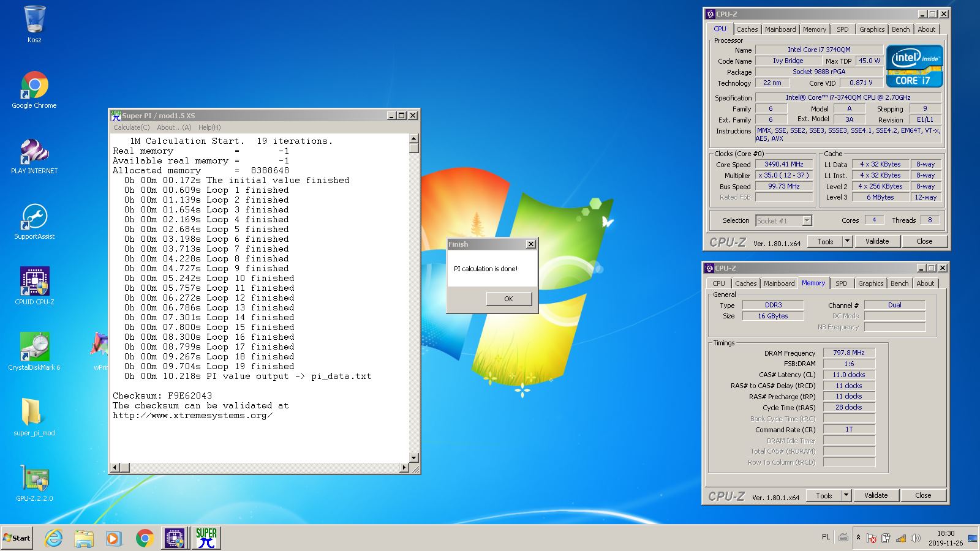
Task: Open the Kosz recycle bin icon
Action: click(x=34, y=24)
